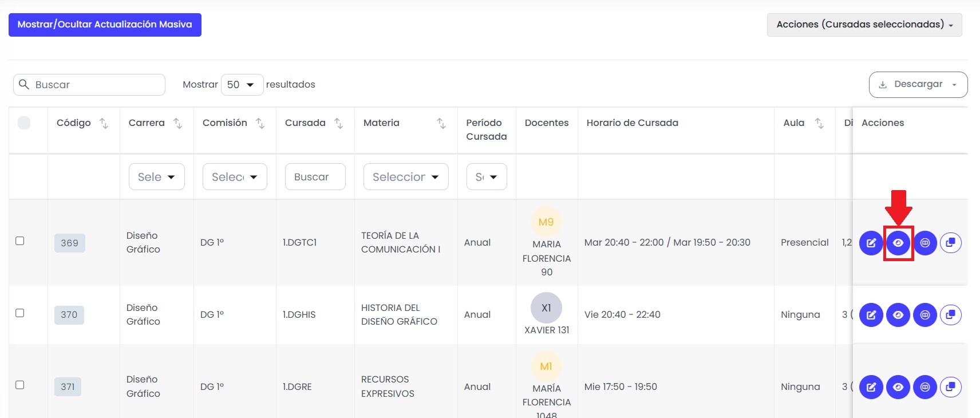Image resolution: width=980 pixels, height=418 pixels.
Task: Click cursada code 1.DGTC1
Action: pos(299,243)
